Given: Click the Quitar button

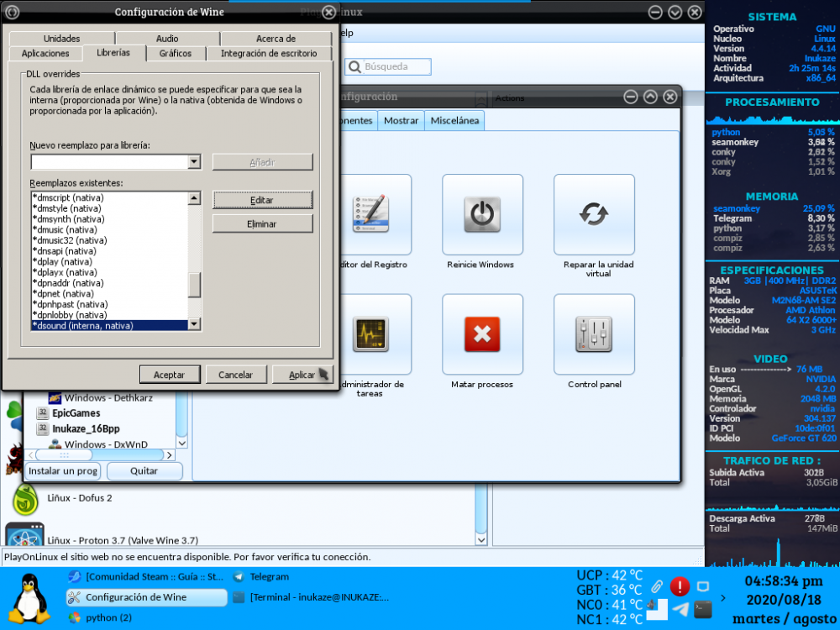Looking at the screenshot, I should (x=144, y=471).
